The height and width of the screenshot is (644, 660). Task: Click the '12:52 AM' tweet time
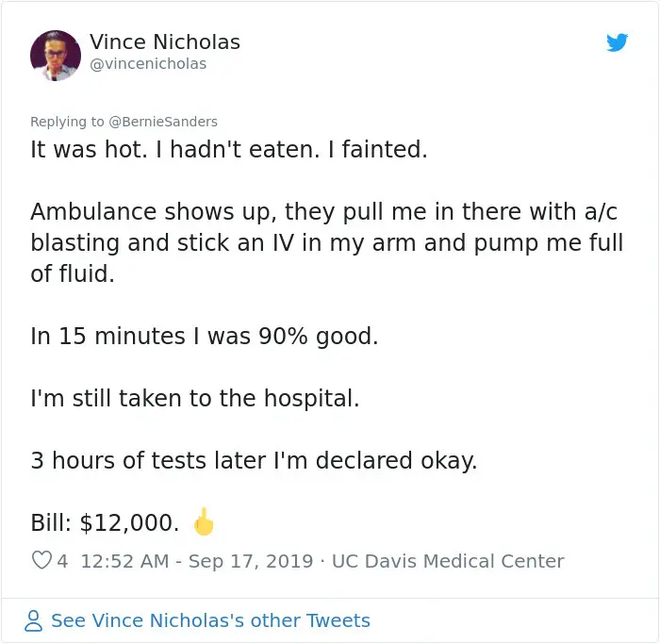pyautogui.click(x=125, y=561)
